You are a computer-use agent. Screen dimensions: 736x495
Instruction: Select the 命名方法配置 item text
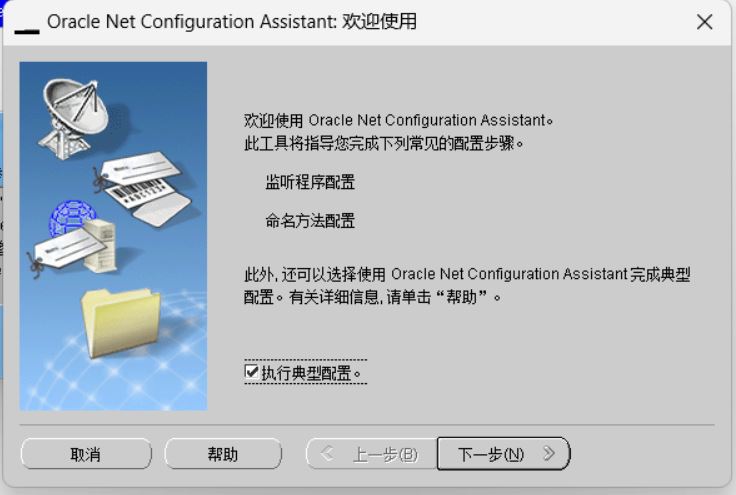310,221
